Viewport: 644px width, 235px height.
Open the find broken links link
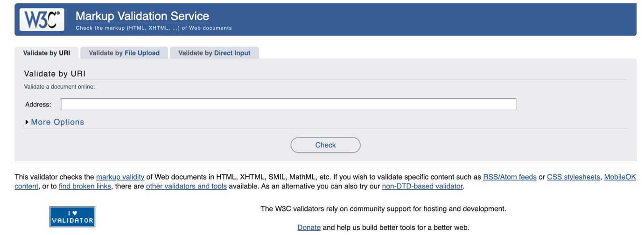pyautogui.click(x=85, y=187)
